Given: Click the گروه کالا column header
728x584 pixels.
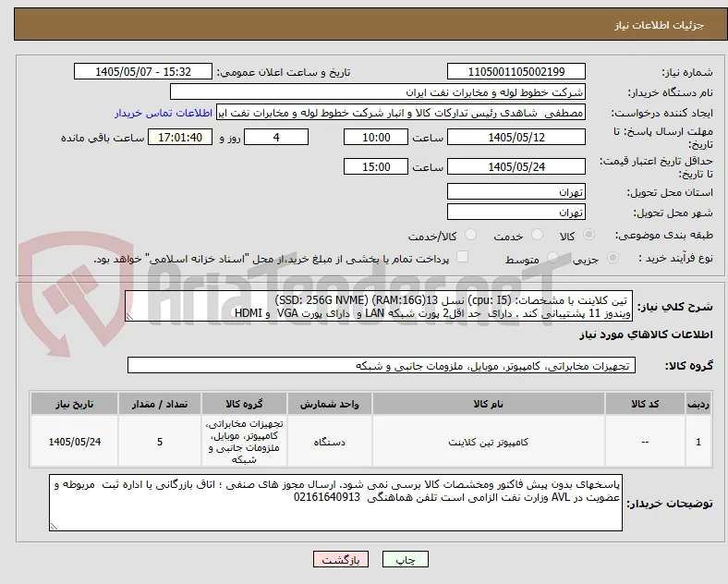Looking at the screenshot, I should pyautogui.click(x=244, y=404).
